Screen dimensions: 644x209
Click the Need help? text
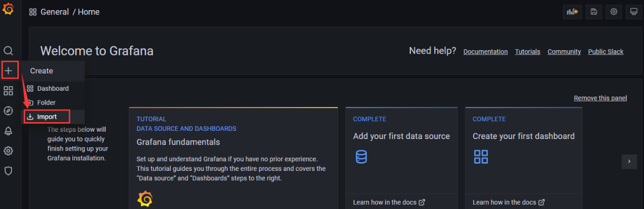click(x=433, y=51)
